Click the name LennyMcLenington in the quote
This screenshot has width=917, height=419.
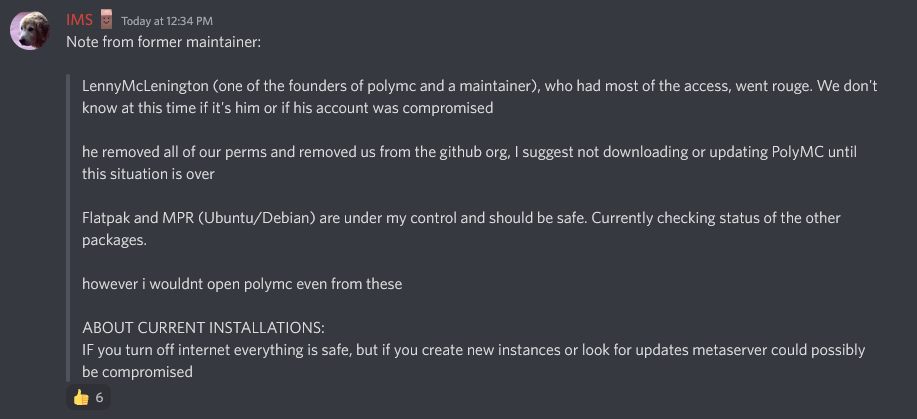pyautogui.click(x=145, y=87)
